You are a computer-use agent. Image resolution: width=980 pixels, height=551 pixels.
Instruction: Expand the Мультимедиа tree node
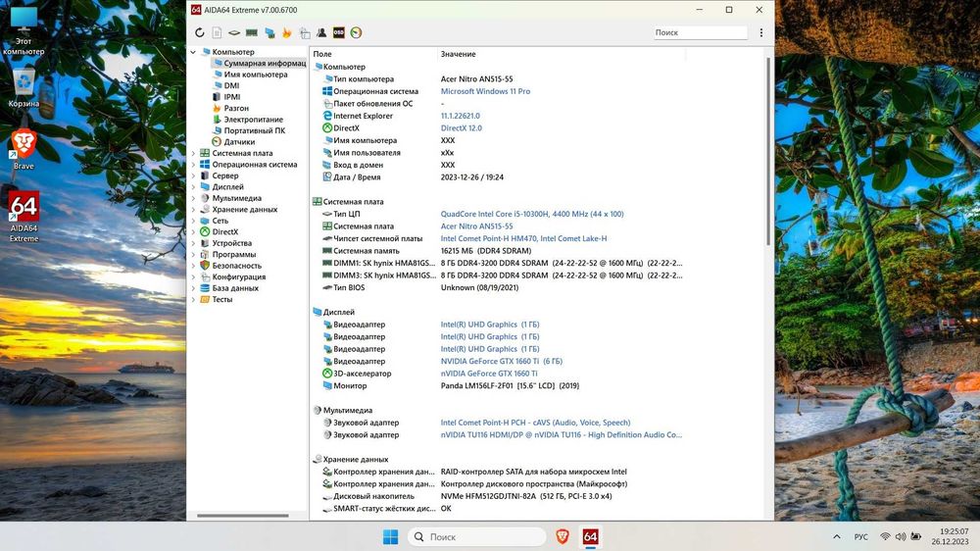click(x=193, y=198)
